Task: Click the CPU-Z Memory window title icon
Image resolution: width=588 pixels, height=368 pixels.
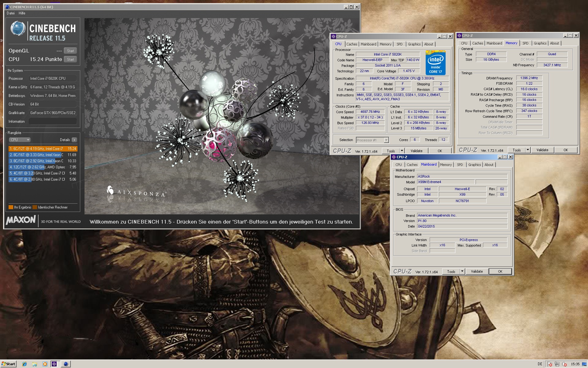Action: 459,36
